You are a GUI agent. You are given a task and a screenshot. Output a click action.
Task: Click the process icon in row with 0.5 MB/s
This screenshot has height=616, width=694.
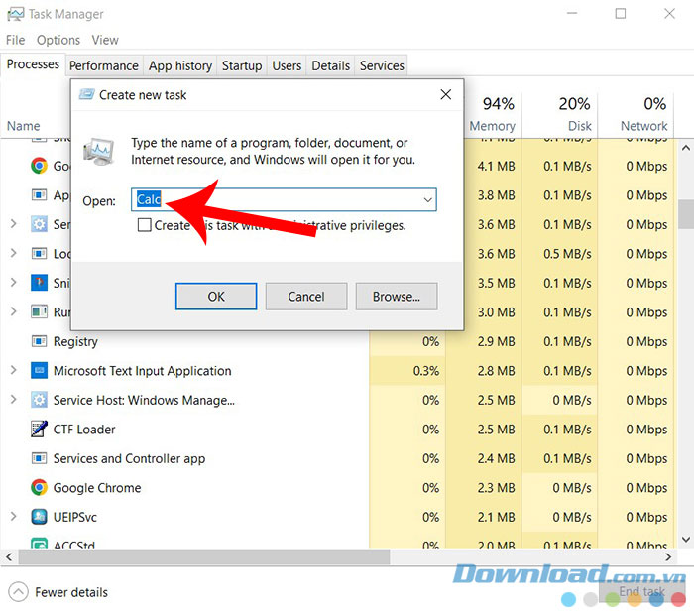[x=39, y=254]
